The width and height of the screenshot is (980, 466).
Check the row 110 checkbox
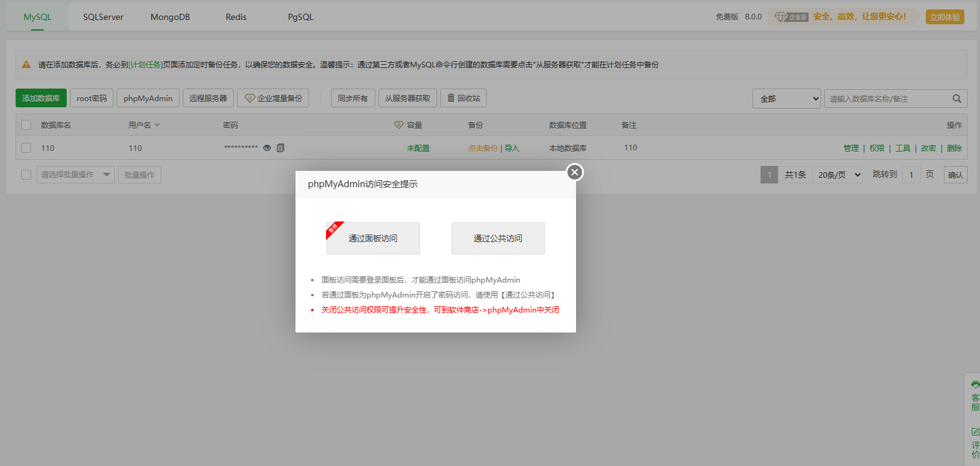point(26,148)
